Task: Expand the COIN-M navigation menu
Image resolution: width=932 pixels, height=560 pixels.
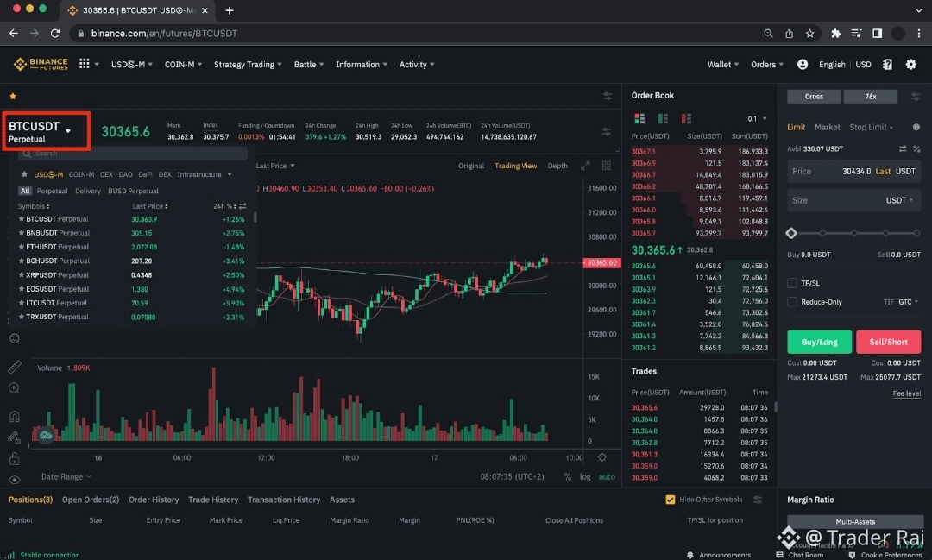Action: [183, 64]
